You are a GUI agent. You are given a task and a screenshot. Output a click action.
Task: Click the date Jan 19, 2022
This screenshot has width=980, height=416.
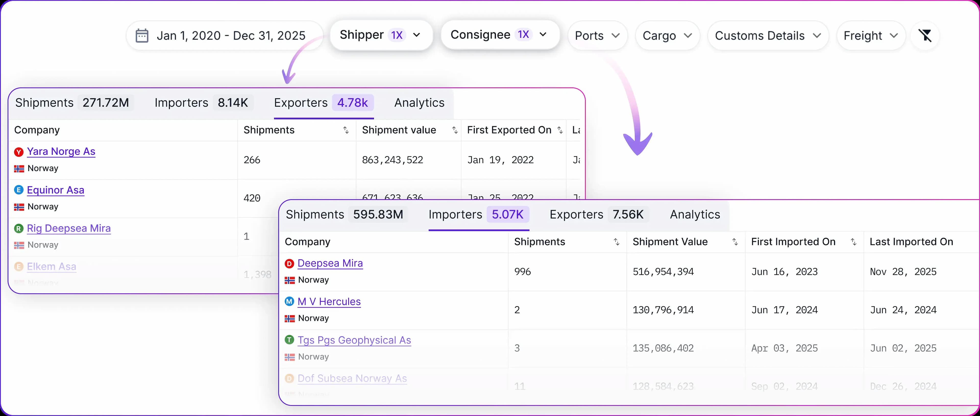pos(500,160)
